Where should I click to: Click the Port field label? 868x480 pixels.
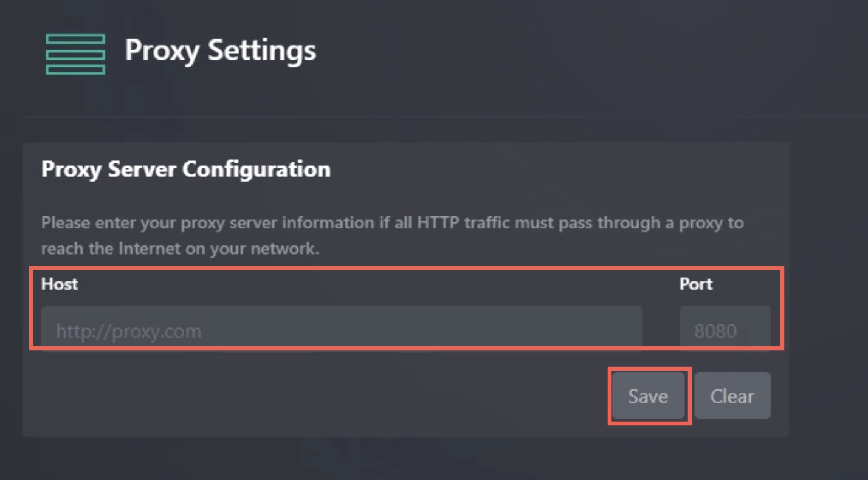[x=695, y=284]
